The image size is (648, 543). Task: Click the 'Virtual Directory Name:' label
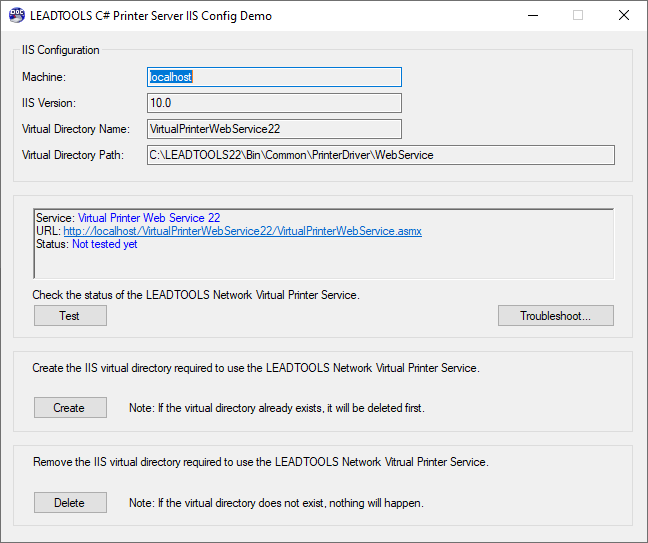click(x=76, y=129)
